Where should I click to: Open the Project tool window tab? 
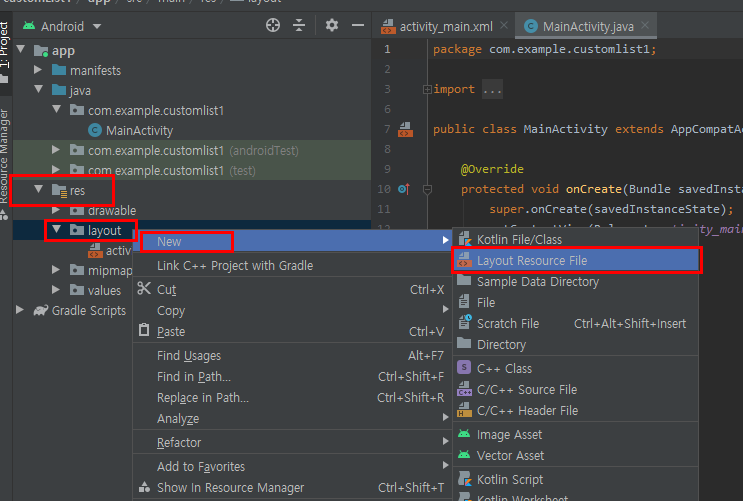[5, 52]
